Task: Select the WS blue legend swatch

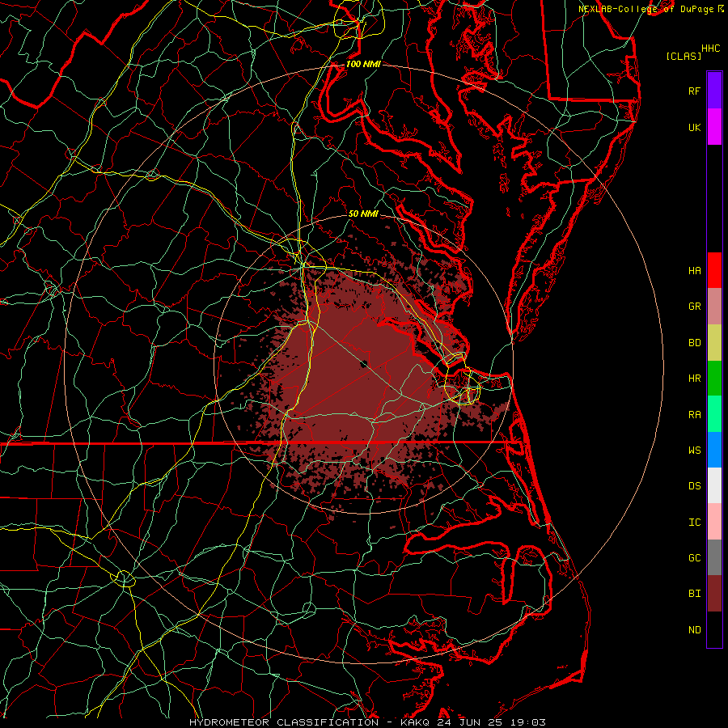Action: (714, 450)
